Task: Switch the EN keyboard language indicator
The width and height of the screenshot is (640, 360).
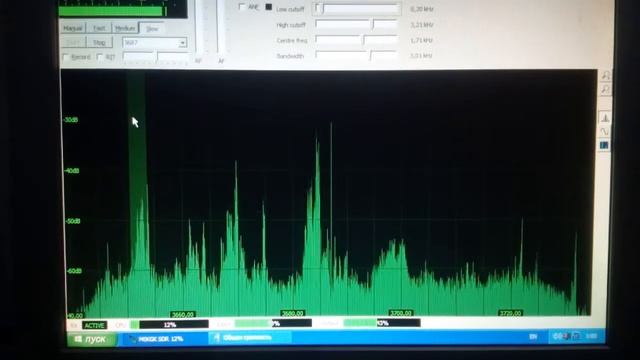Action: pyautogui.click(x=533, y=337)
